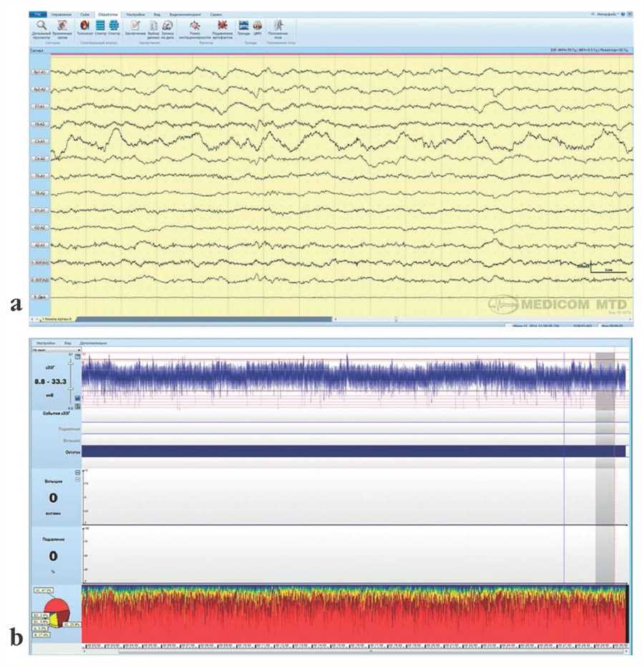This screenshot has height=666, width=644.
Task: Adjust the upper handle of the aEEG amplitude slider
Action: pyautogui.click(x=71, y=363)
